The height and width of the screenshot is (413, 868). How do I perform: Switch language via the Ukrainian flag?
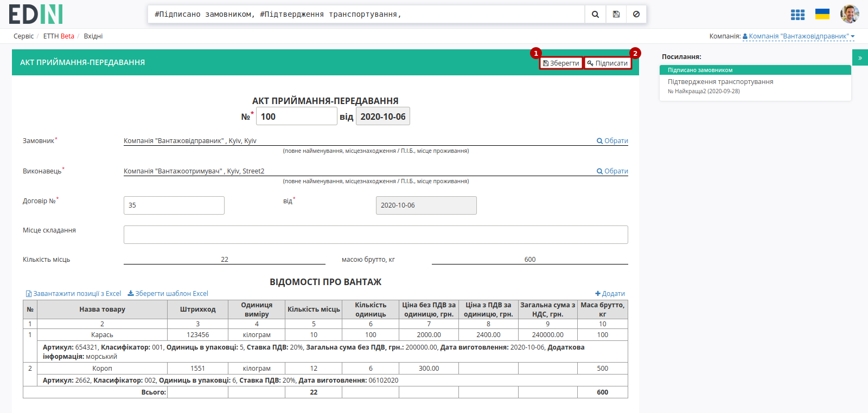click(822, 14)
